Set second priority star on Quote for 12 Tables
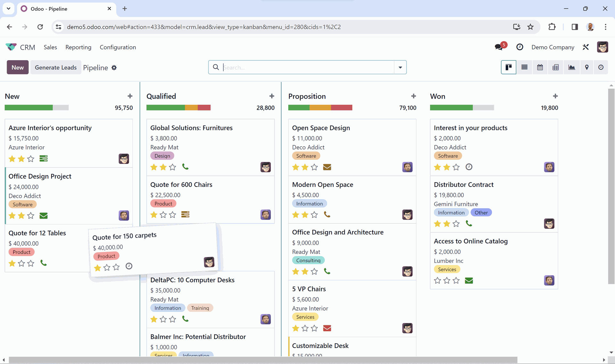The height and width of the screenshot is (364, 615). pyautogui.click(x=21, y=263)
